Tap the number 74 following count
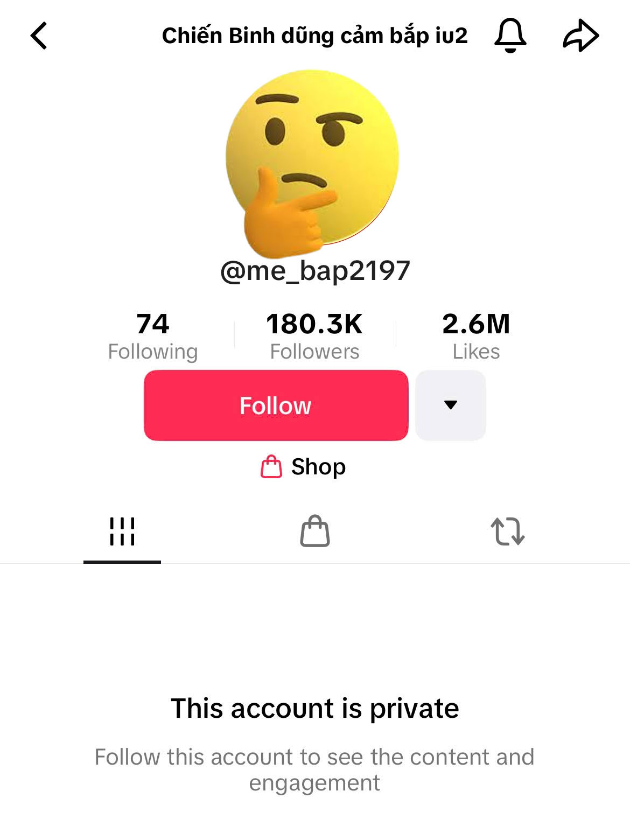This screenshot has width=630, height=840. [153, 324]
